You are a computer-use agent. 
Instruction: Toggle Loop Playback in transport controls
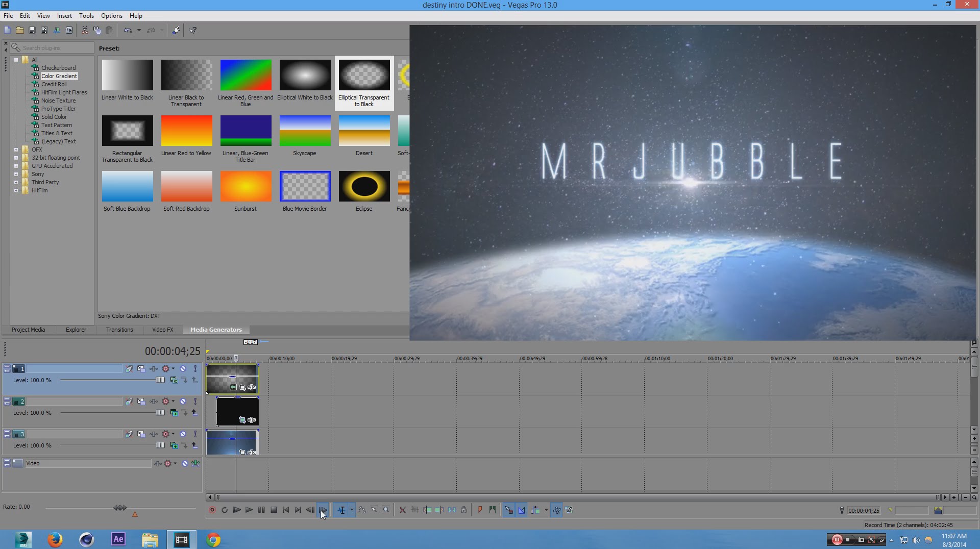[225, 510]
